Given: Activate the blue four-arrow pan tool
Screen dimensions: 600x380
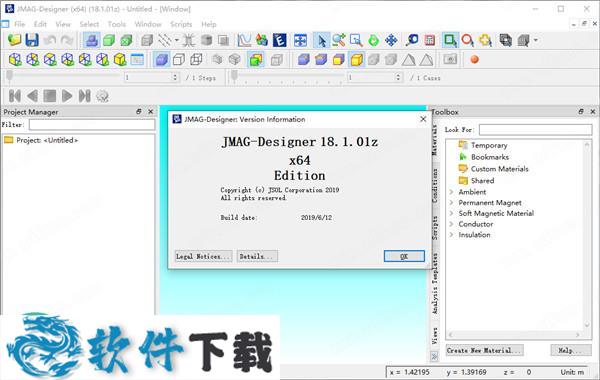Looking at the screenshot, I should pyautogui.click(x=391, y=40).
